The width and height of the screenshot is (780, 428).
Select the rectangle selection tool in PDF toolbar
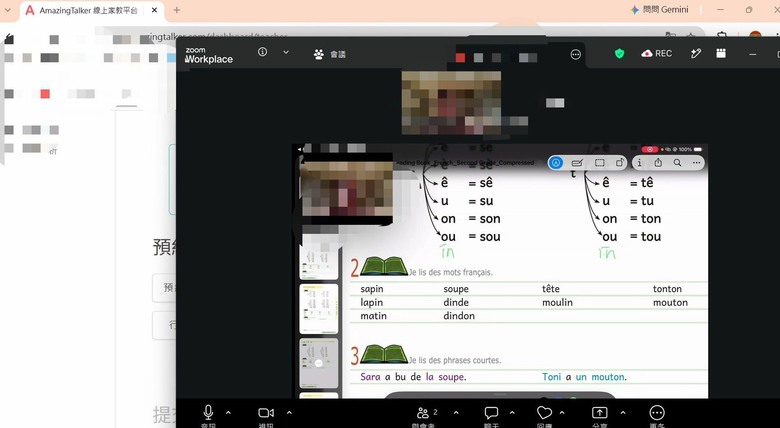[600, 163]
